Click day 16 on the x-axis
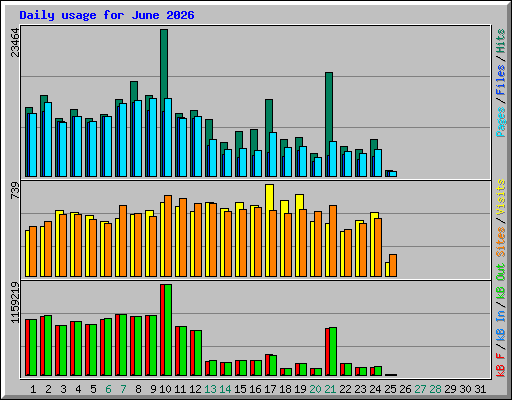The width and height of the screenshot is (512, 400). pyautogui.click(x=255, y=389)
